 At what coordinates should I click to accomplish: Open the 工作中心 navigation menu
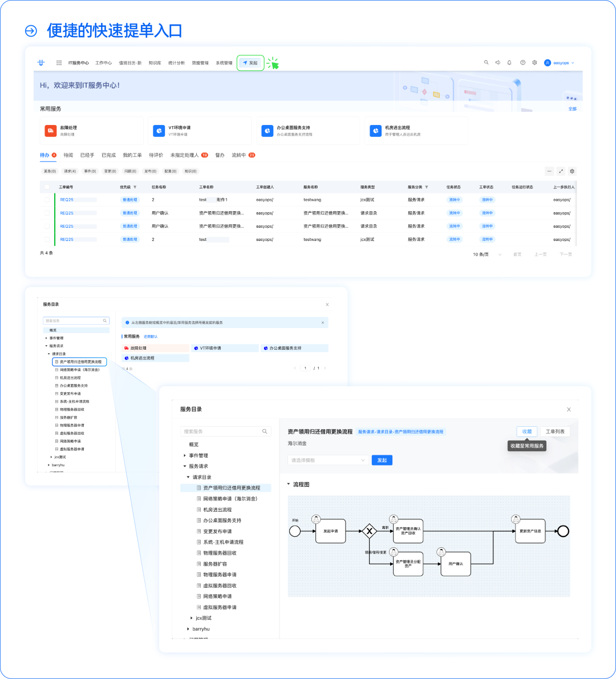(x=103, y=63)
